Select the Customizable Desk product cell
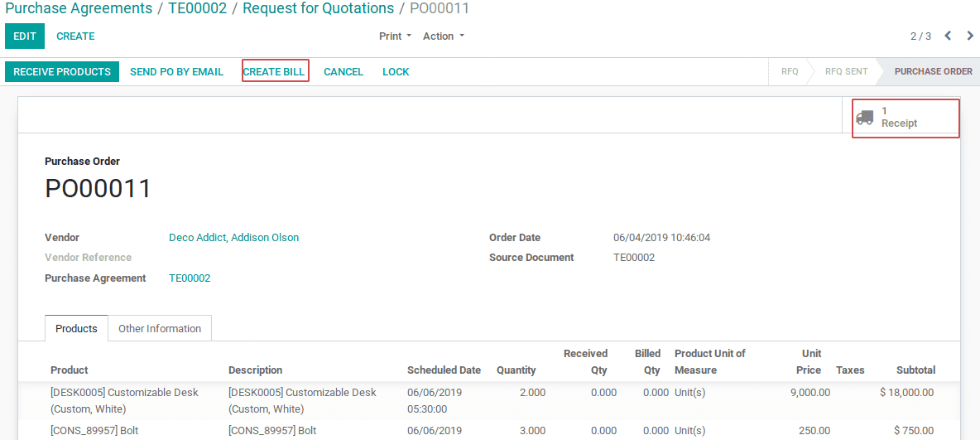This screenshot has height=440, width=980. tap(124, 400)
